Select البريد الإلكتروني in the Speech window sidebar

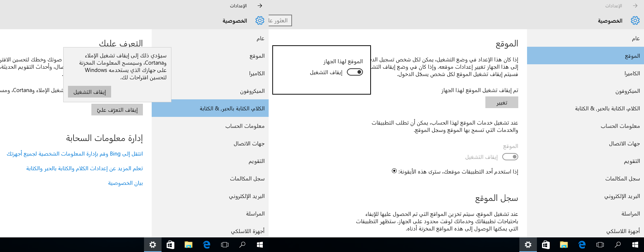click(x=210, y=196)
